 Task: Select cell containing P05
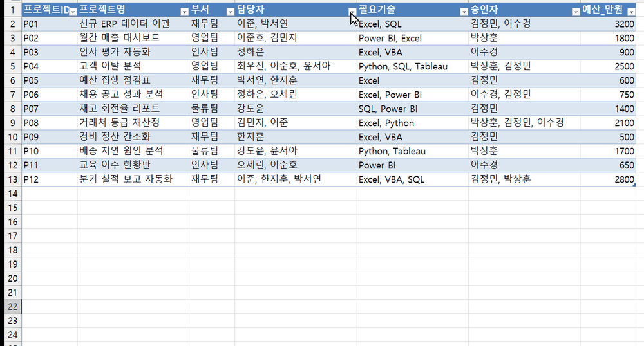50,80
